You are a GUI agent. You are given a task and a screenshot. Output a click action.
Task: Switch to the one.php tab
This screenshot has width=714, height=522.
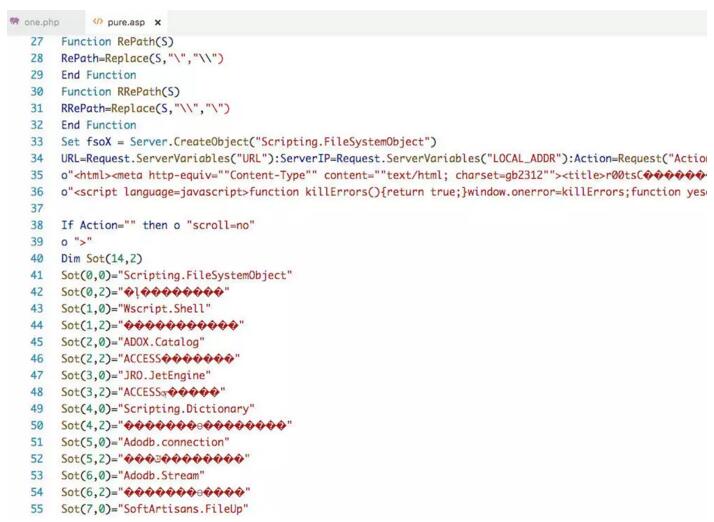coord(46,22)
